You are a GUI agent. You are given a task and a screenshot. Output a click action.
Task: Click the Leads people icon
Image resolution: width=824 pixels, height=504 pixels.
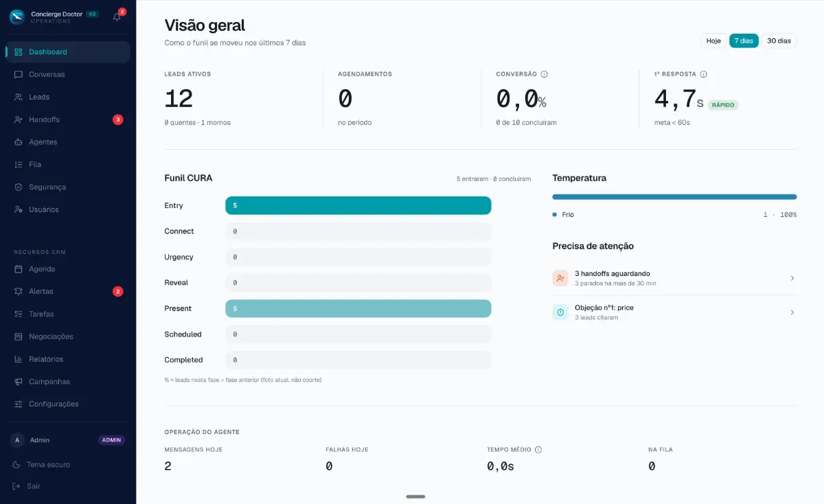click(x=19, y=97)
